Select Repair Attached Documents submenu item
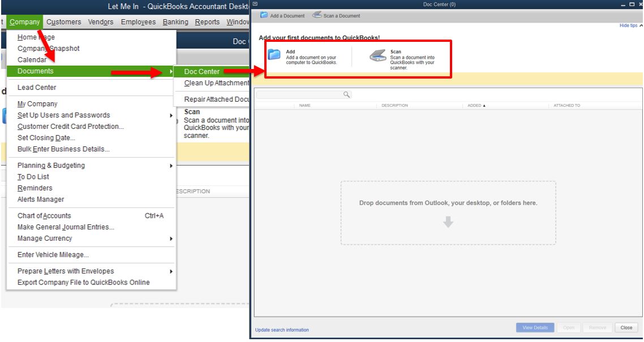The width and height of the screenshot is (644, 342). (x=216, y=99)
